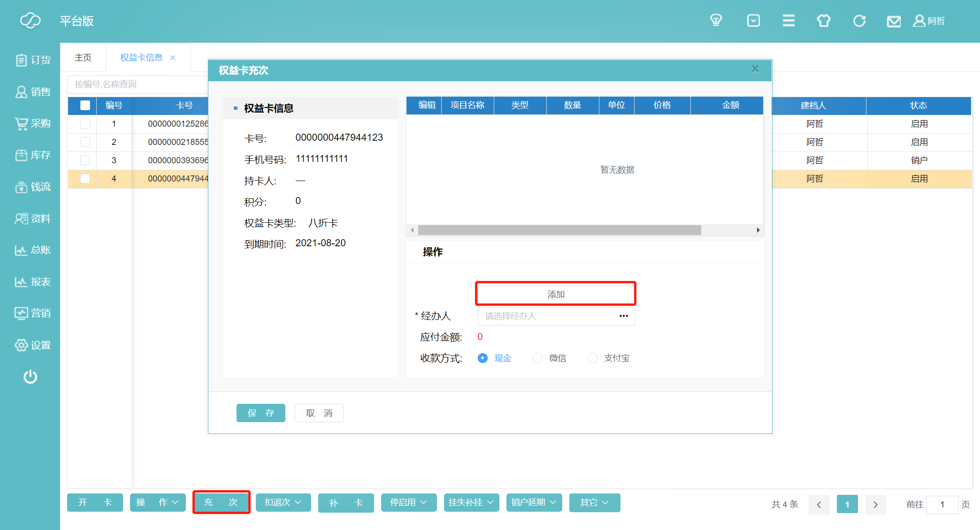Image resolution: width=980 pixels, height=530 pixels.
Task: Expand the 扣退次 dropdown button
Action: [283, 502]
